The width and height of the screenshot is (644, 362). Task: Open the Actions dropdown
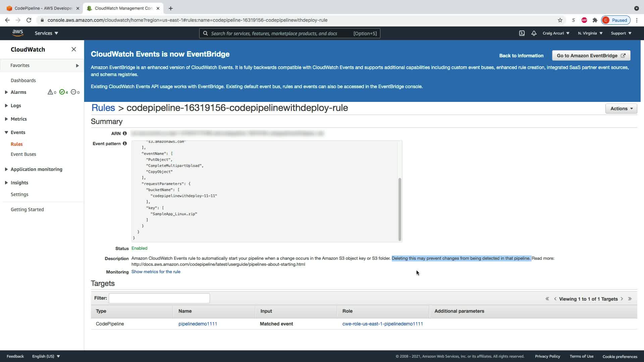(x=621, y=109)
